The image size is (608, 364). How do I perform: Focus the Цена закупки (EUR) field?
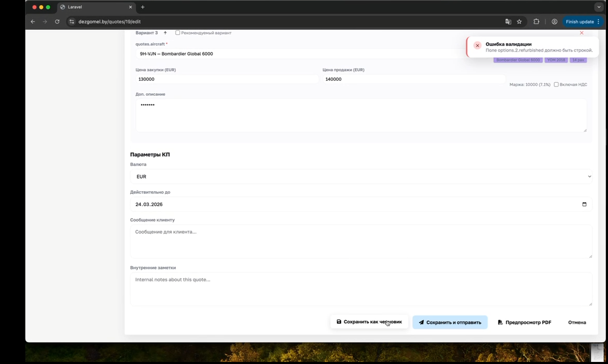click(x=227, y=79)
